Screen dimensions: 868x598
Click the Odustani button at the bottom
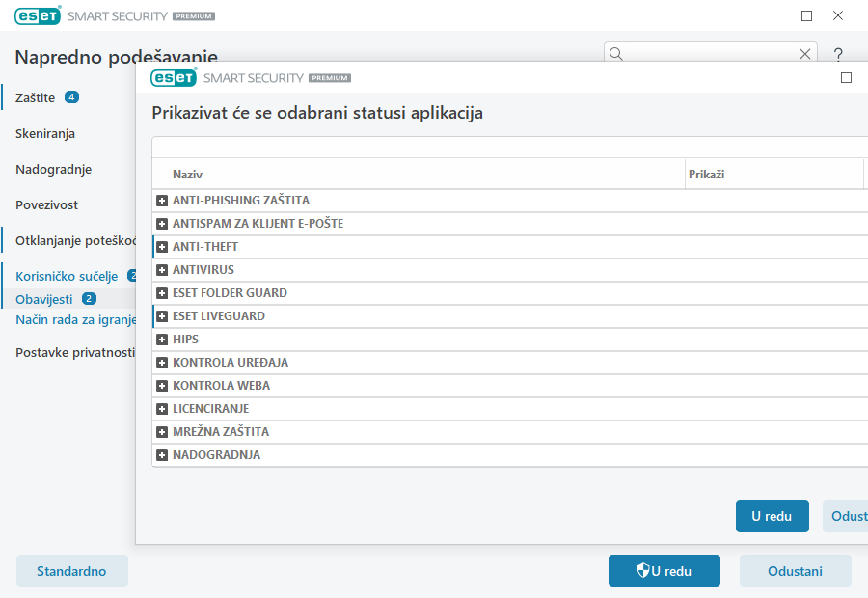795,571
